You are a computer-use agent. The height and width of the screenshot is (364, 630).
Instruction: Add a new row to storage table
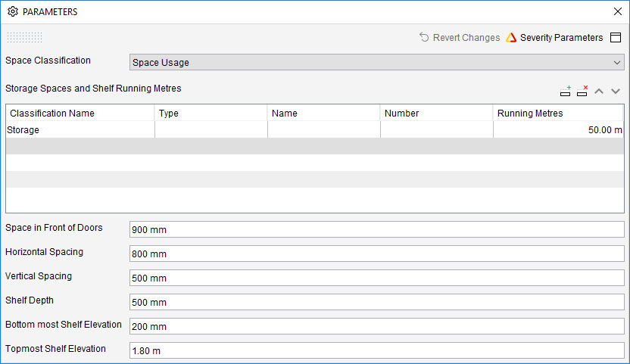pyautogui.click(x=566, y=92)
